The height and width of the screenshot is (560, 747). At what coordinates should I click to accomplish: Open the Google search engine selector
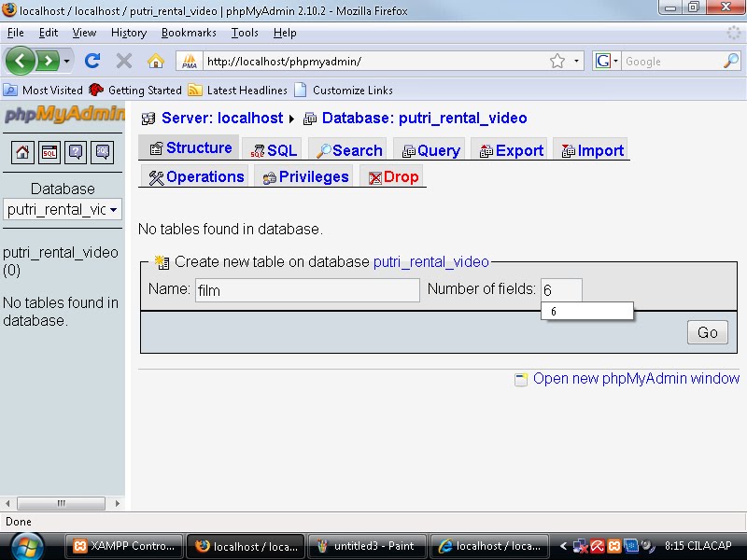pyautogui.click(x=606, y=61)
